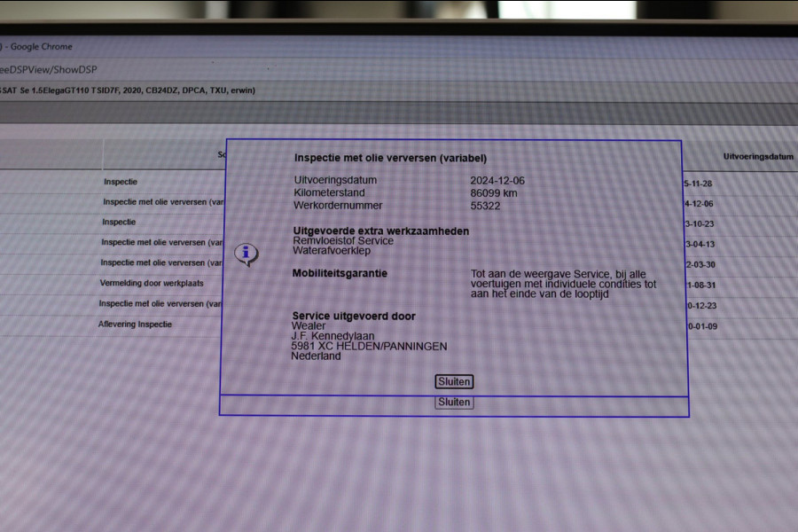Click the date cell ending 1-08-31
Screen dimensions: 798x532
coord(701,286)
